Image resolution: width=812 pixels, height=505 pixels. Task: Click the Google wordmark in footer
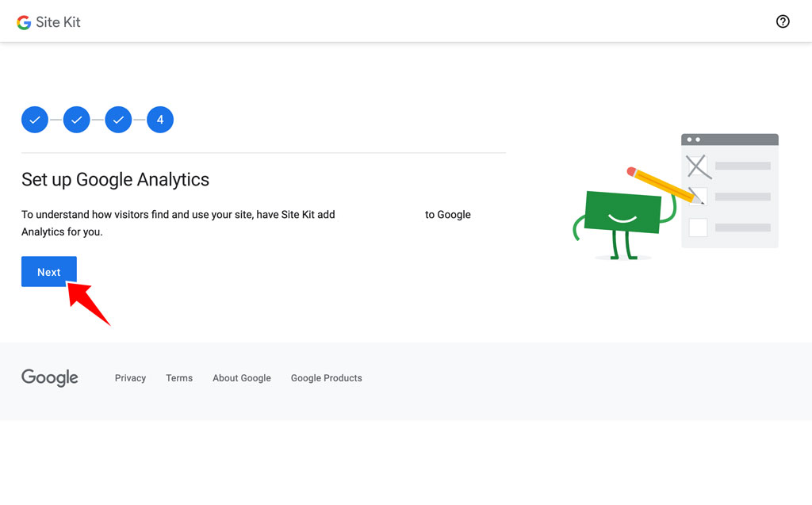click(50, 377)
